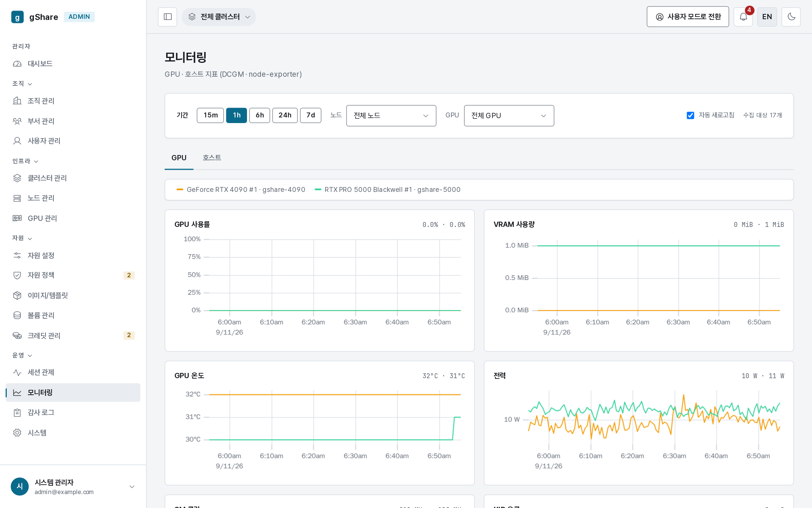Click the 사용자 관리 person icon
Image resolution: width=812 pixels, height=508 pixels.
click(x=17, y=141)
